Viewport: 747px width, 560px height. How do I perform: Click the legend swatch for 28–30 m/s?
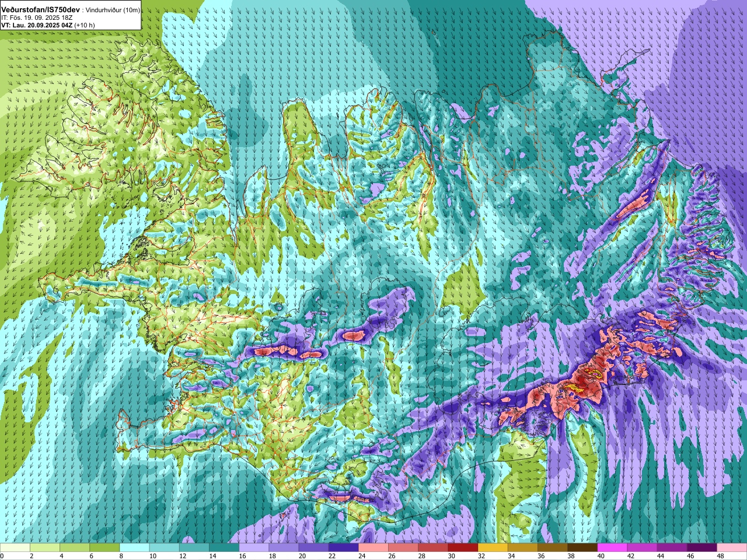click(x=433, y=548)
